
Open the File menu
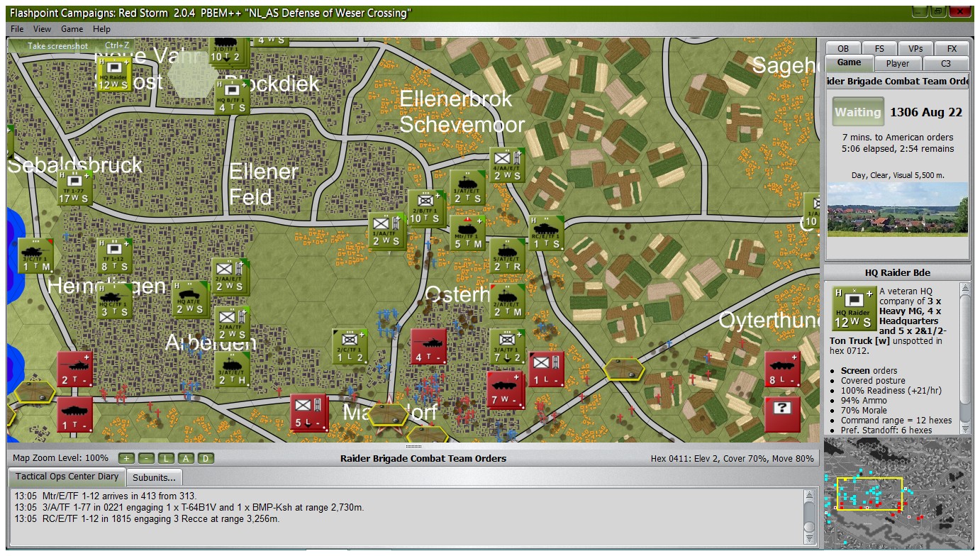[x=17, y=29]
